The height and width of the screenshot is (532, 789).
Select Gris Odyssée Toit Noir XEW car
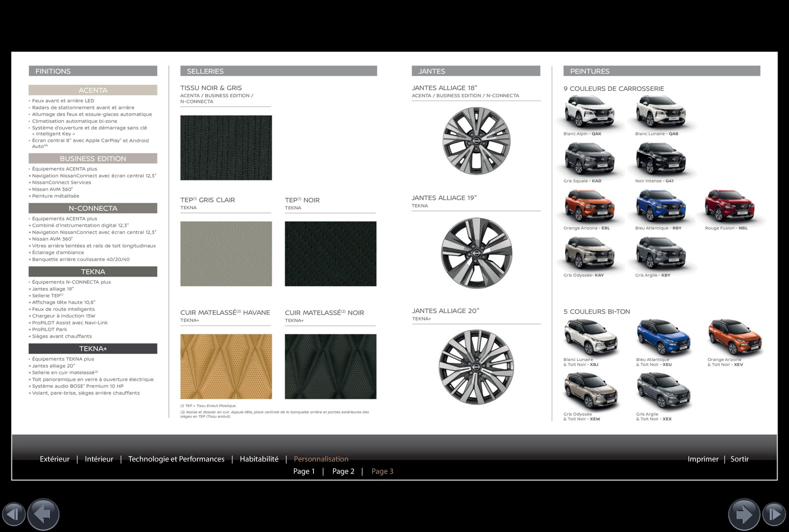coord(590,391)
